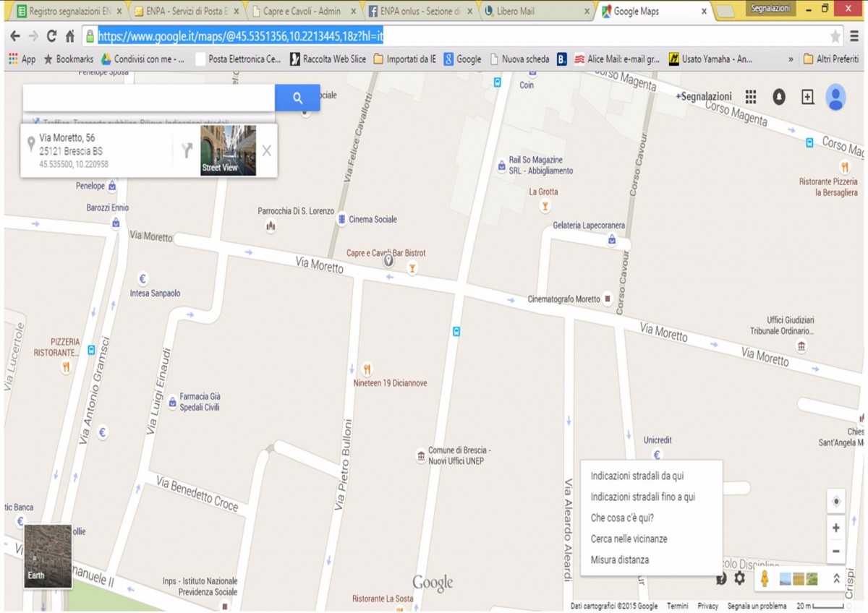This screenshot has width=868, height=613.
Task: Click the blue search magnifier button
Action: [297, 98]
